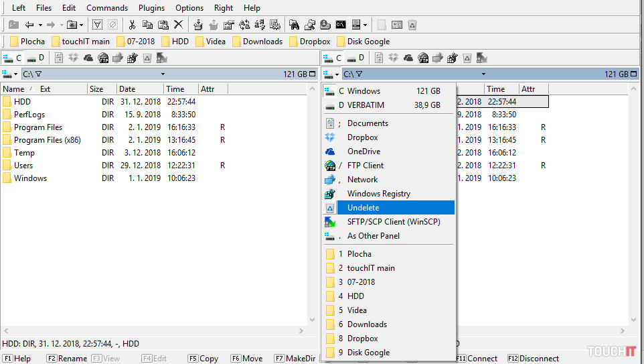Select SFTP/SCP Client (WinSCP) in drive list
The height and width of the screenshot is (364, 644).
pyautogui.click(x=394, y=222)
